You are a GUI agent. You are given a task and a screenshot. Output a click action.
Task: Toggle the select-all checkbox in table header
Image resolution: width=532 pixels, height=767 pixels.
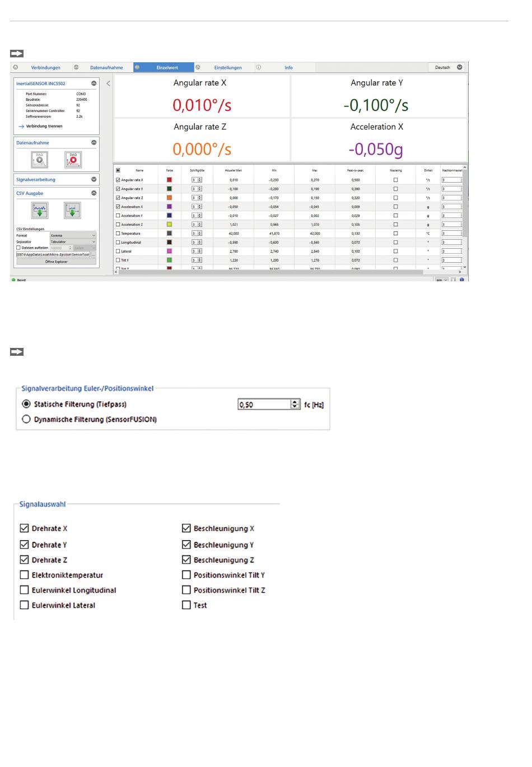118,170
